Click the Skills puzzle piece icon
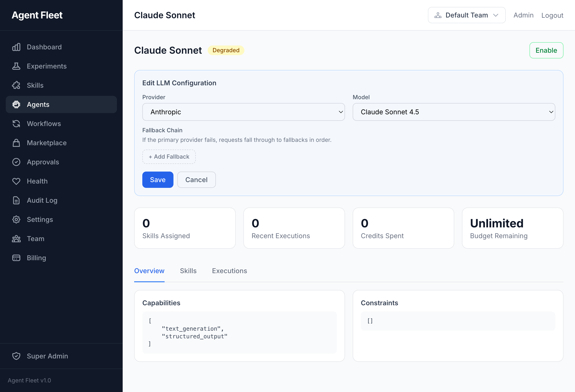The height and width of the screenshot is (392, 575). [16, 85]
